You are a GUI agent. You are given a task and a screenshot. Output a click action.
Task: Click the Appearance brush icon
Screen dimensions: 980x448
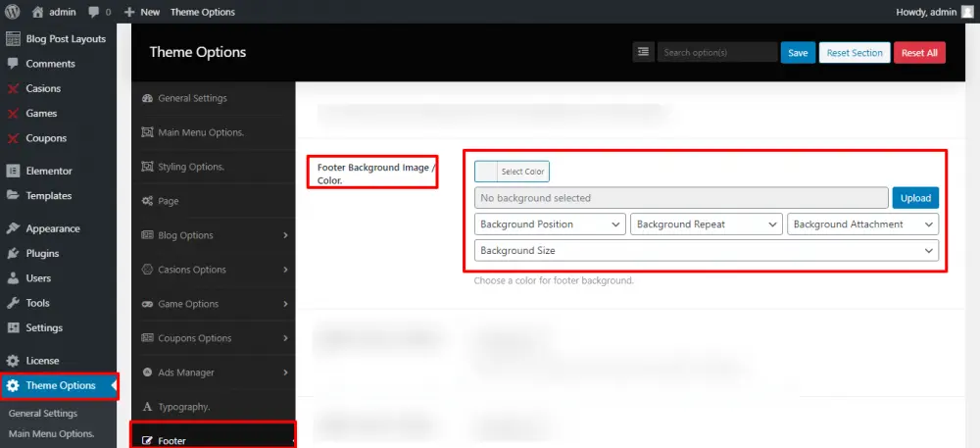(x=13, y=228)
